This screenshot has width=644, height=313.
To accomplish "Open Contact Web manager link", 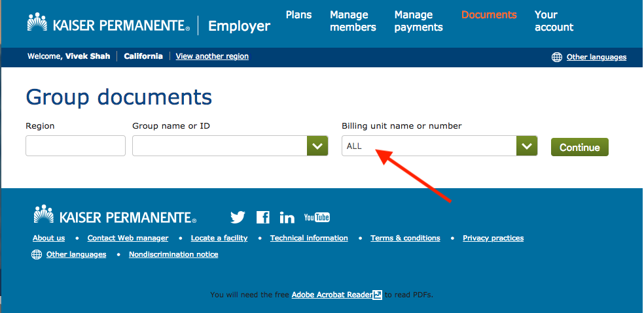I will [128, 238].
